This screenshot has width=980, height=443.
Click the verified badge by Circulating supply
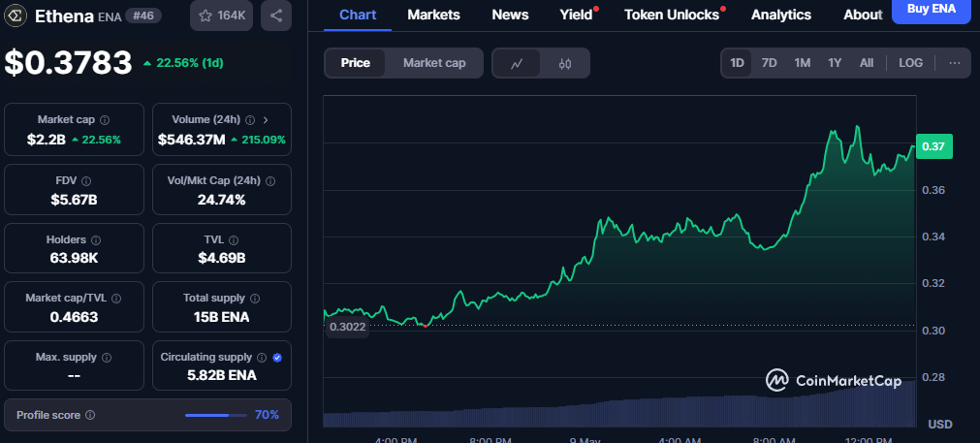coord(277,358)
